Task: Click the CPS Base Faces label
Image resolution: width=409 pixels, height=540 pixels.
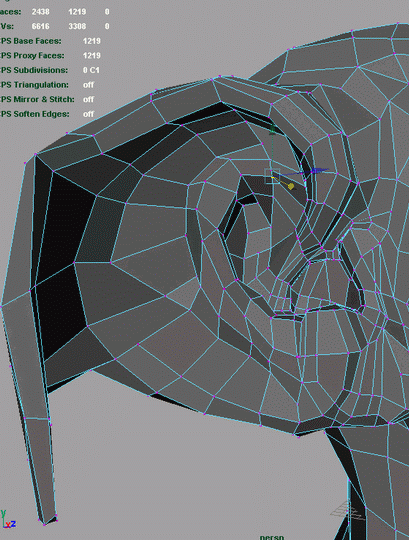Action: pyautogui.click(x=31, y=41)
